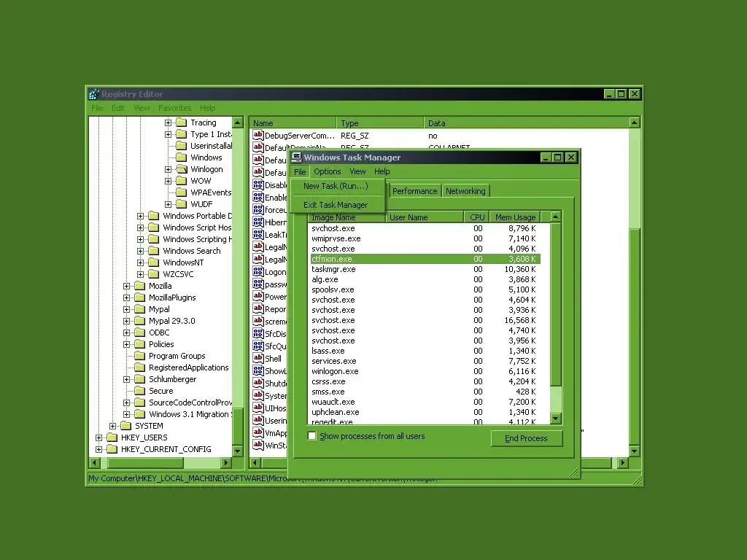This screenshot has width=747, height=560.
Task: Select the RegisteredApplications tree key
Action: (189, 367)
